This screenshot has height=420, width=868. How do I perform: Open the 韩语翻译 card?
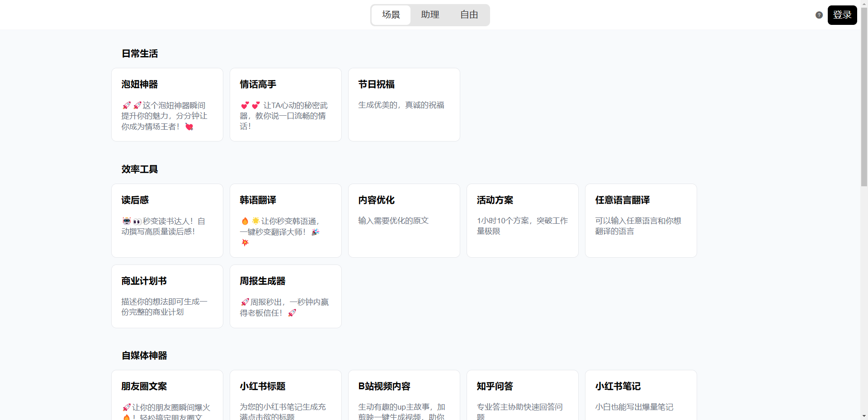coord(286,221)
